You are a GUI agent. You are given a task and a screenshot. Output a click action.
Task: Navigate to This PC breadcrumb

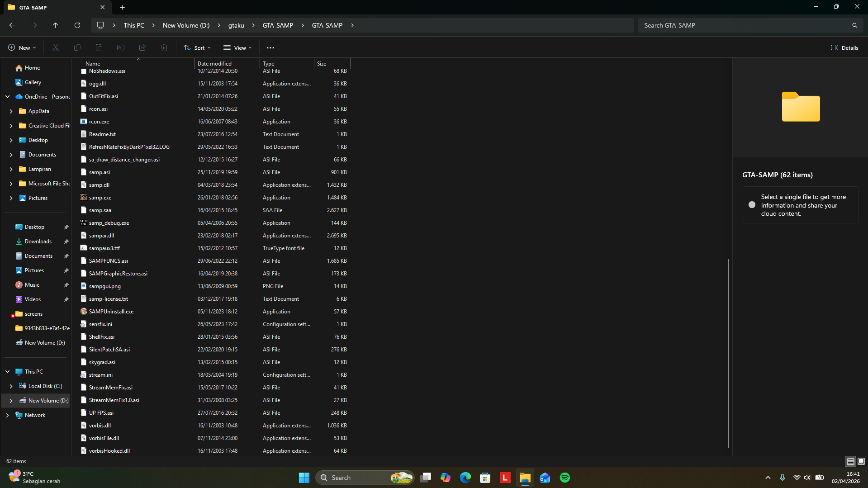pos(134,25)
